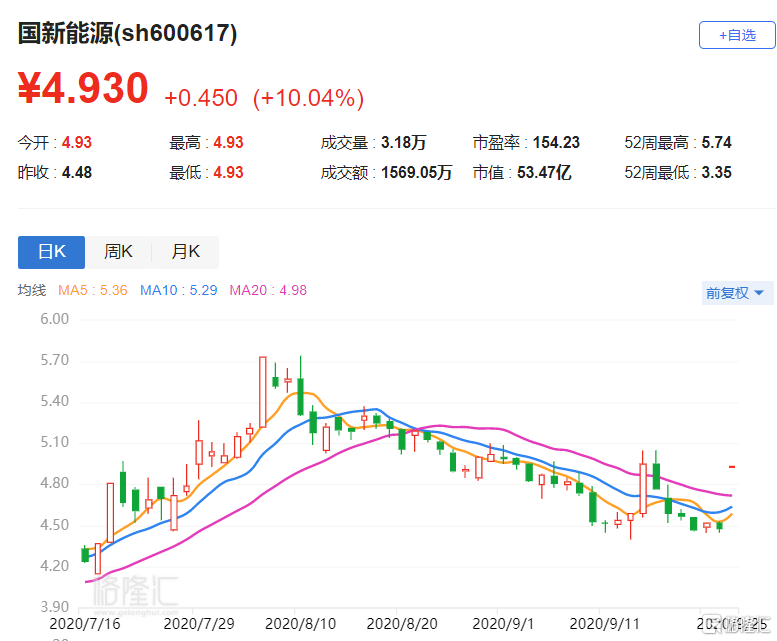Click the MA20 : 4.98 legend label
The width and height of the screenshot is (777, 641).
pos(268,290)
